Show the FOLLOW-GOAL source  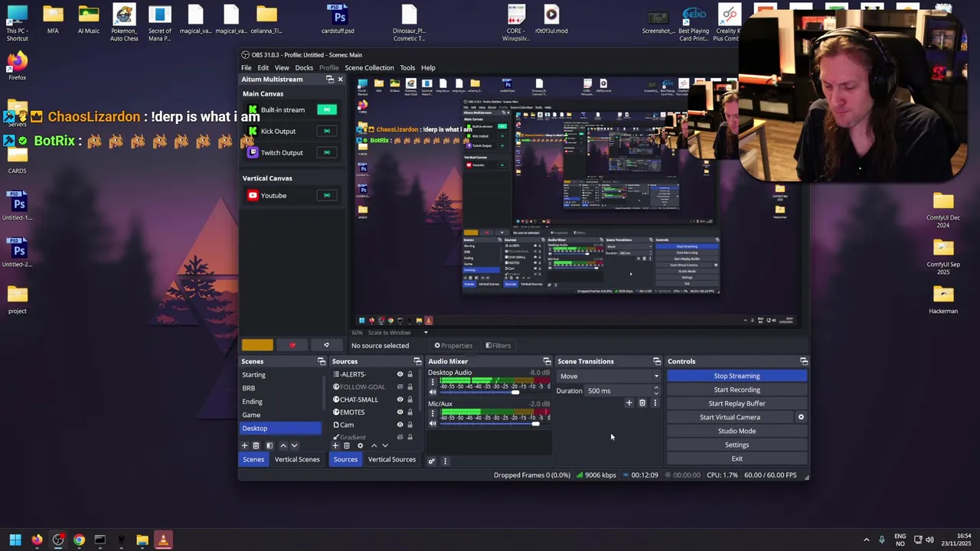(x=400, y=387)
